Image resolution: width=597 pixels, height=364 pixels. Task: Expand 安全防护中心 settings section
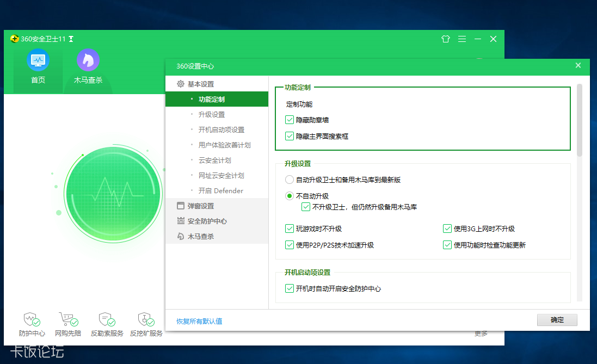(207, 221)
